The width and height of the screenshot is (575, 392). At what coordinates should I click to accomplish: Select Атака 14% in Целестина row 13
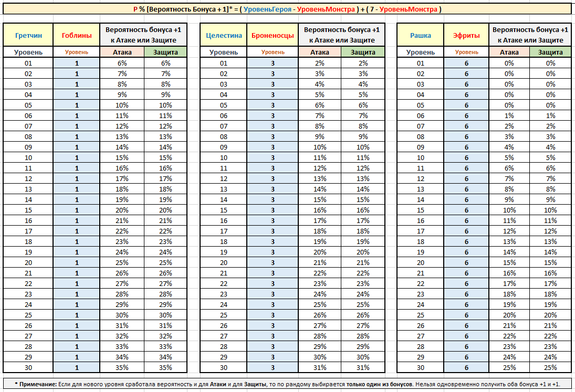(x=320, y=189)
